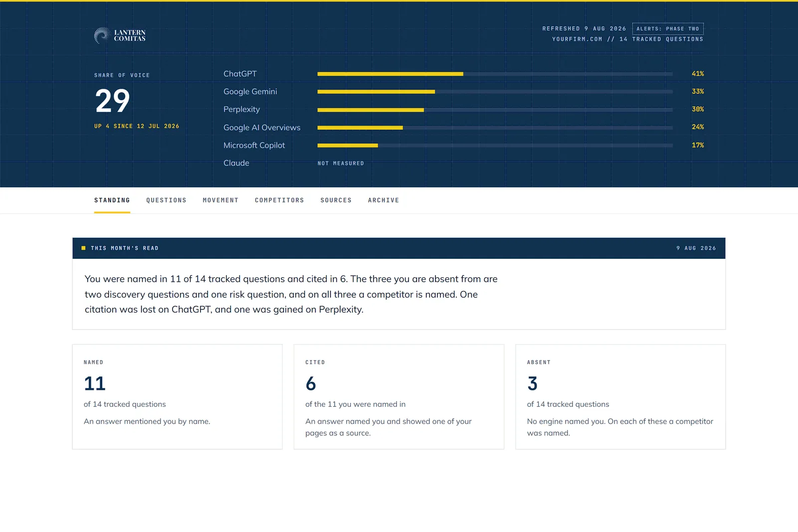Click the Alerts: Phase Two badge
This screenshot has height=532, width=798.
pos(668,29)
